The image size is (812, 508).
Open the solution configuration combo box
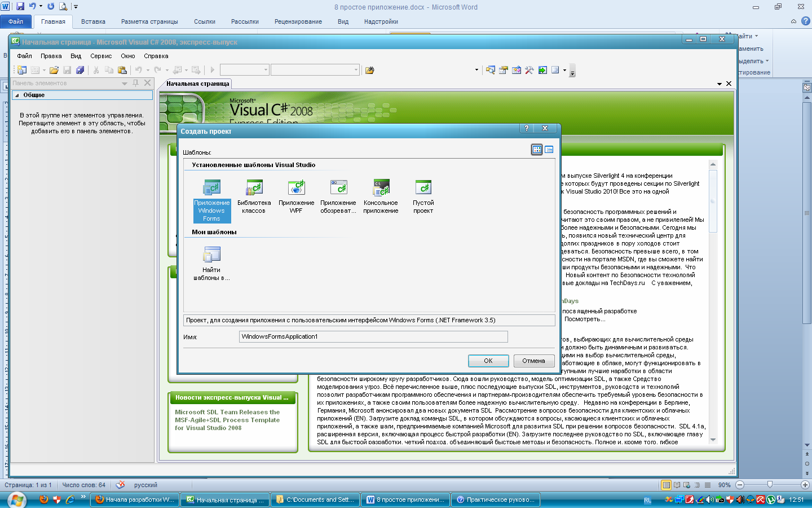click(x=244, y=70)
